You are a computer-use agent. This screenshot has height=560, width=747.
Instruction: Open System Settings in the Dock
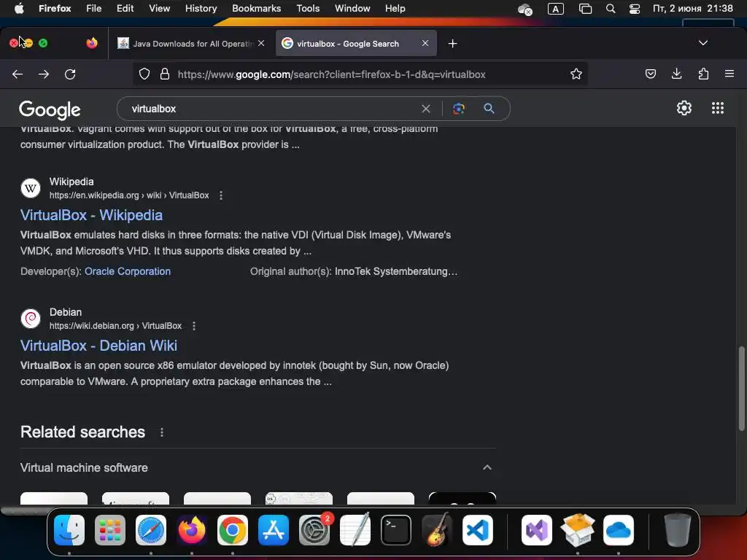point(314,530)
